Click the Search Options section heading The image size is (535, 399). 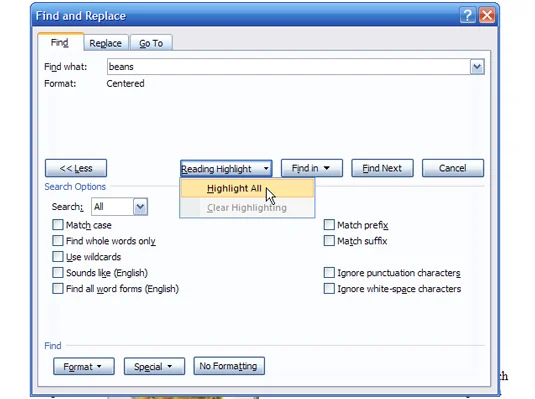point(75,187)
